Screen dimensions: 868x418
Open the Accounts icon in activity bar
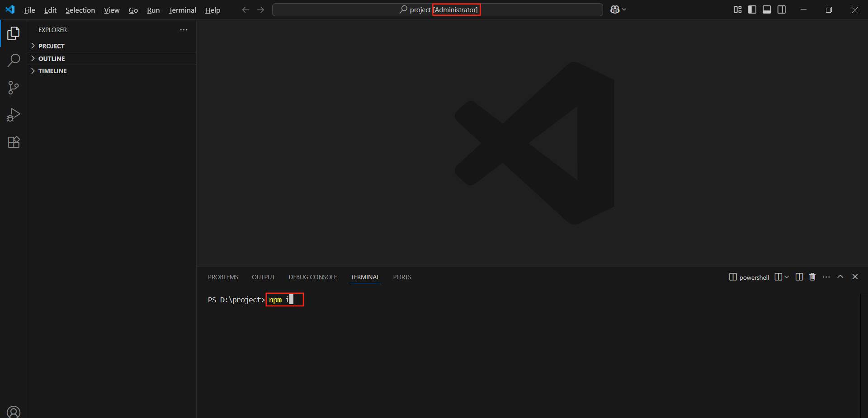[14, 412]
